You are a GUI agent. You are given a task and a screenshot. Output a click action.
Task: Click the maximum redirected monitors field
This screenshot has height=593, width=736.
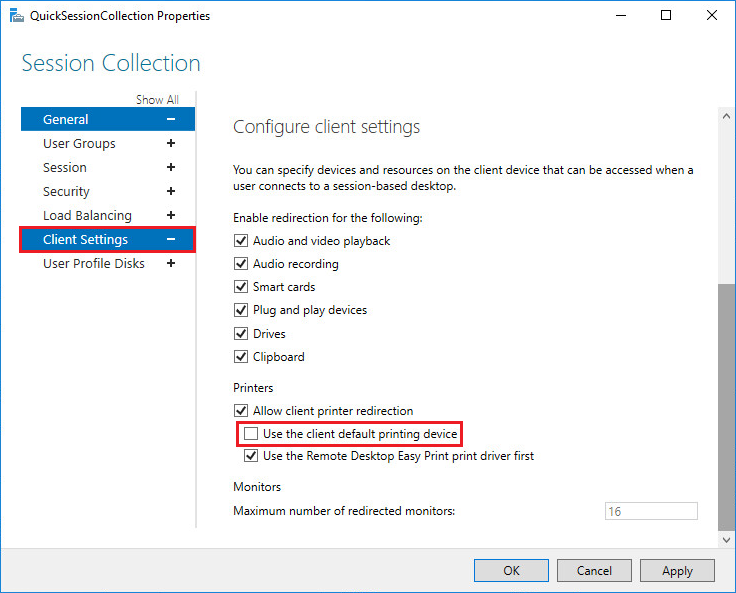(651, 511)
